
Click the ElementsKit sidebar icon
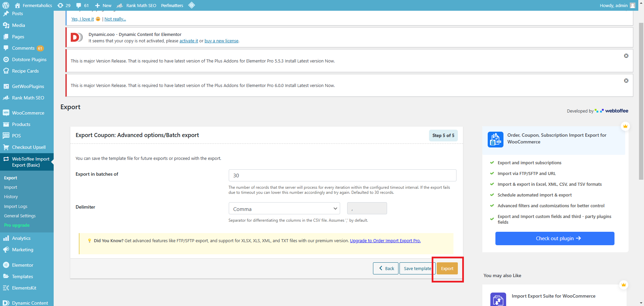pyautogui.click(x=6, y=288)
